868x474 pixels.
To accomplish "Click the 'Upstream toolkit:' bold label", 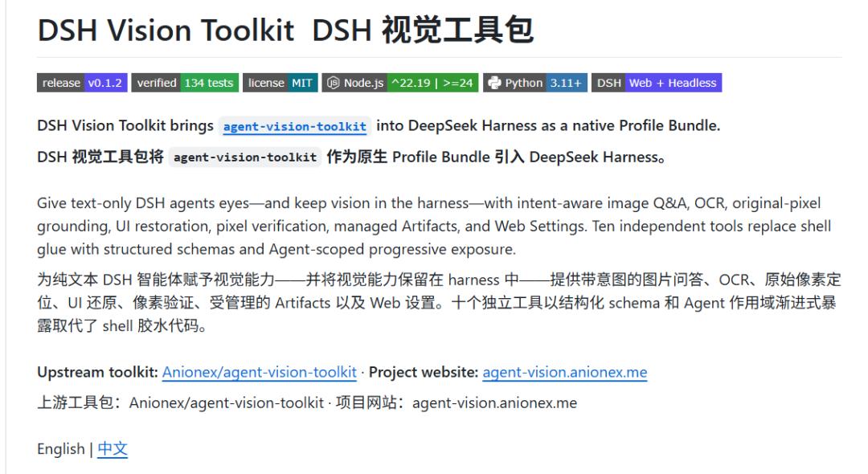I will tap(97, 372).
